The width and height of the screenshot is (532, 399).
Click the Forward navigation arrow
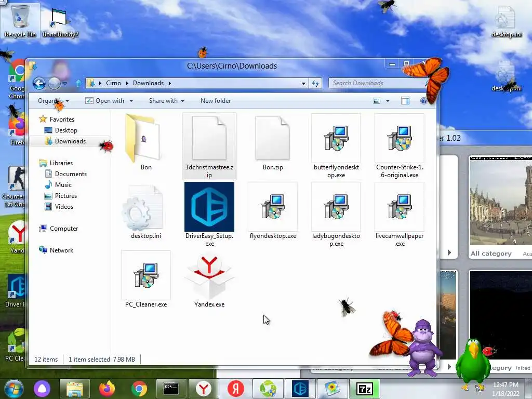tap(54, 83)
